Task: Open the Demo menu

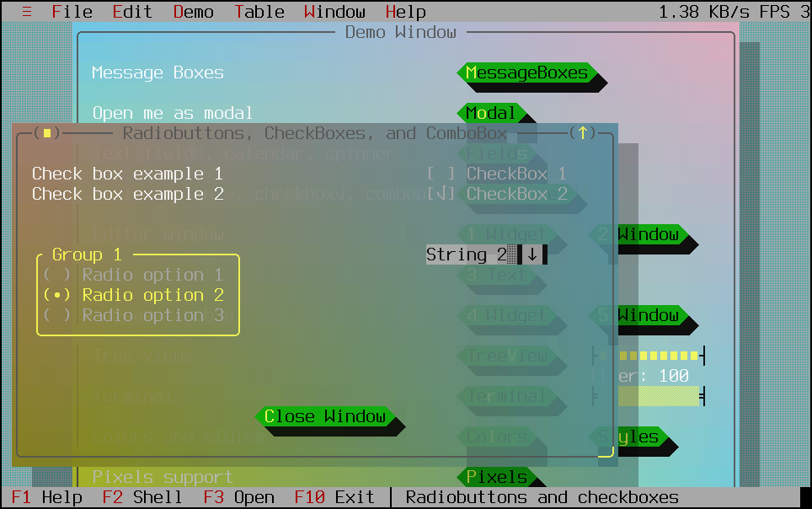Action: tap(194, 12)
